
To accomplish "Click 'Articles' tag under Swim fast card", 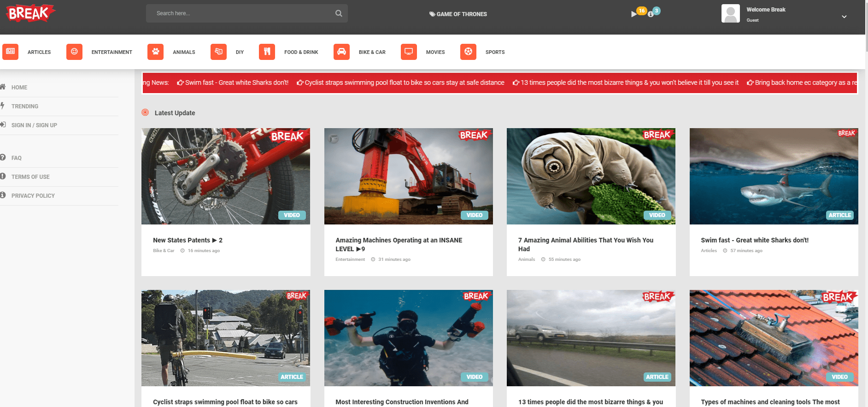I will [709, 251].
